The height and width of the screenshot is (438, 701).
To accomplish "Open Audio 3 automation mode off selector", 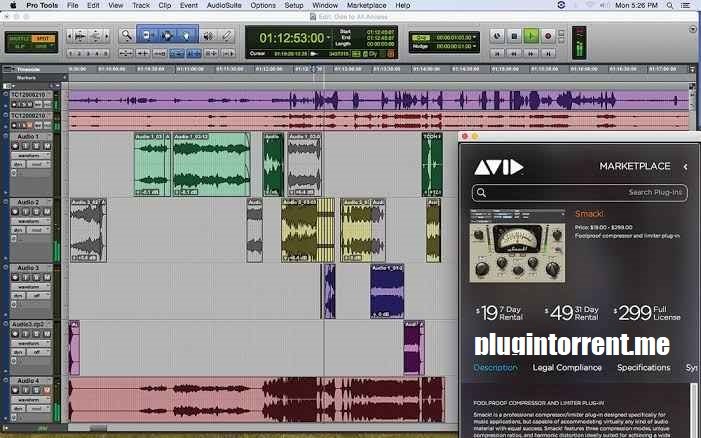I will pos(38,295).
